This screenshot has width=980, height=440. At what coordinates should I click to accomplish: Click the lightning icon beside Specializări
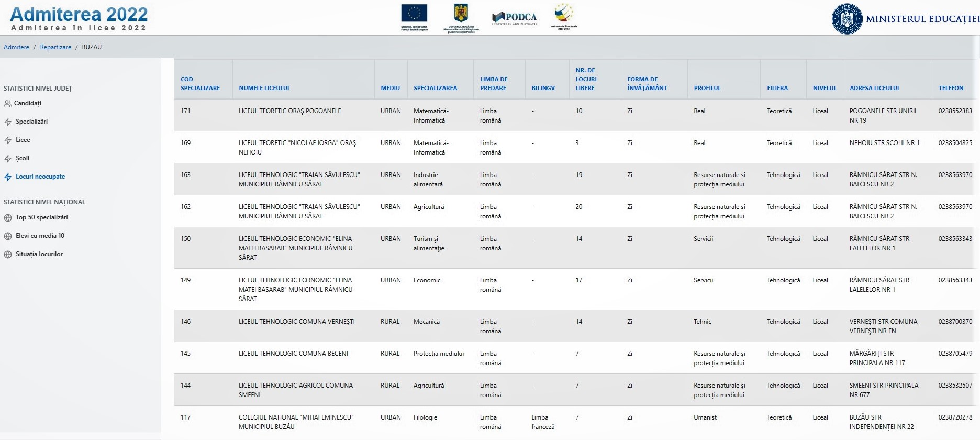(x=8, y=122)
